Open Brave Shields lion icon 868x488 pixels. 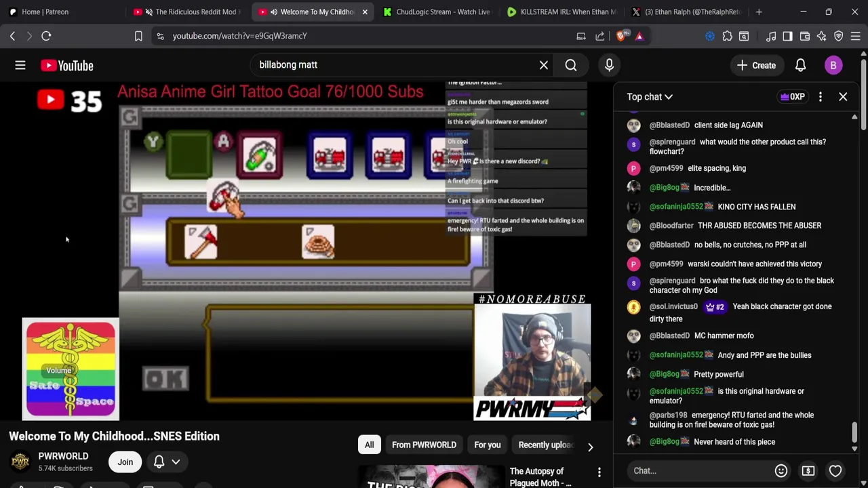[621, 36]
